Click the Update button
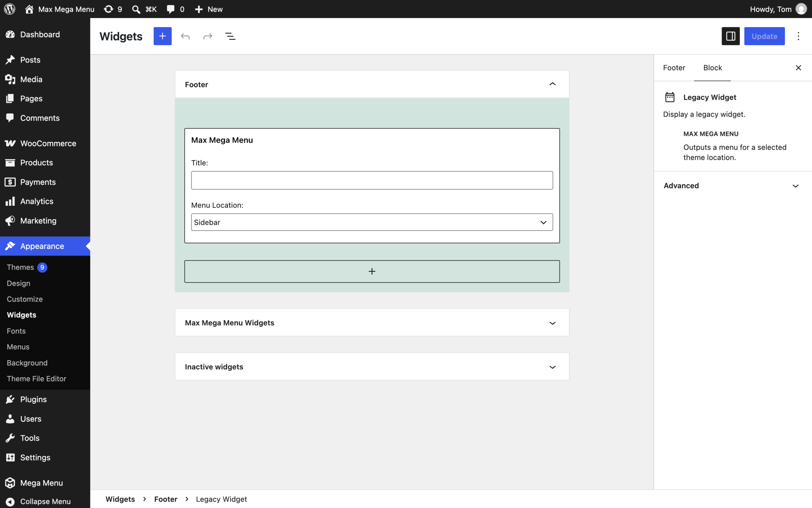 [764, 36]
